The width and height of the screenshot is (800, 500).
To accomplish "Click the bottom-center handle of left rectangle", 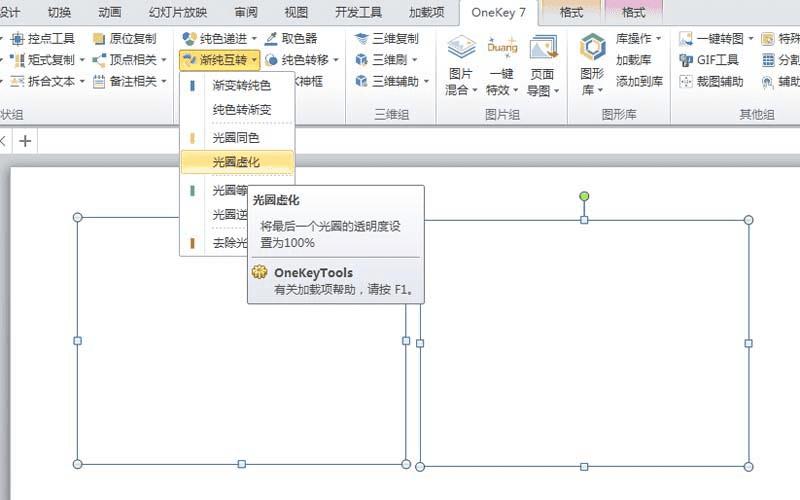I will pos(242,464).
